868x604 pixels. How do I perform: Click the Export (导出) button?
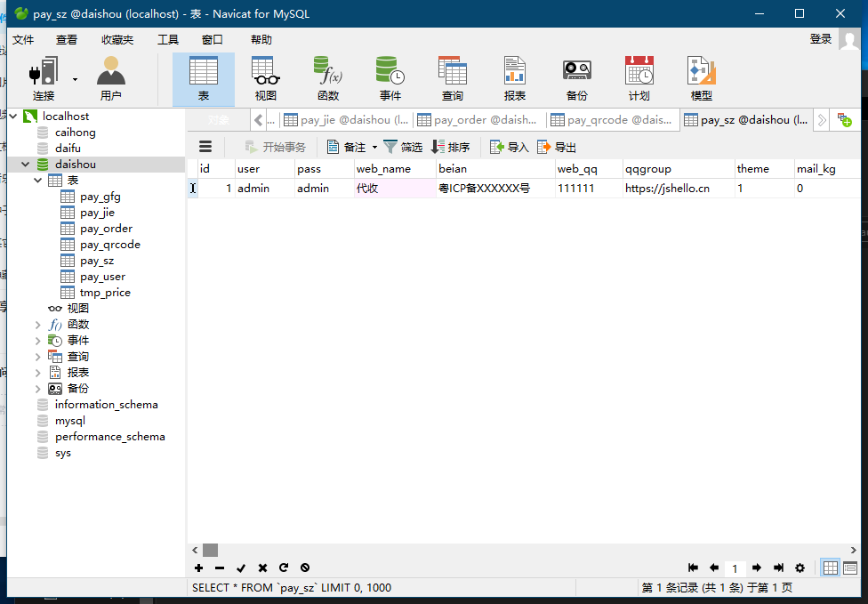(557, 147)
